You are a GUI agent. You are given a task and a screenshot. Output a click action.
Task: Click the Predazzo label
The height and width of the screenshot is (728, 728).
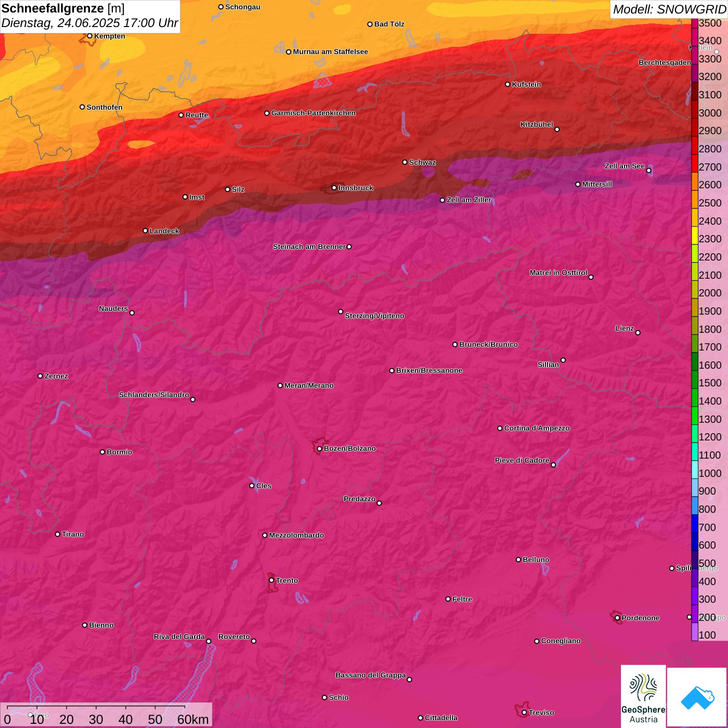[359, 499]
